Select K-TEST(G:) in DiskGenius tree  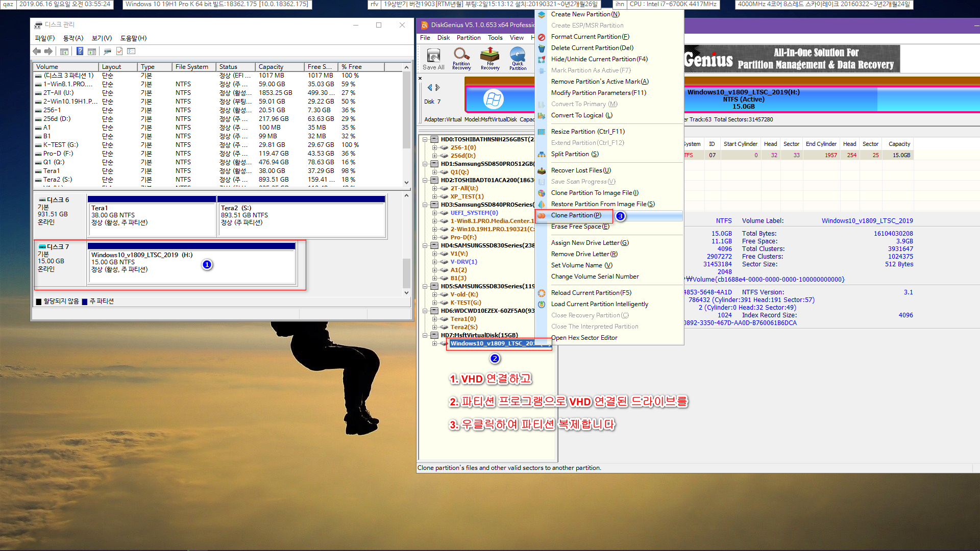465,303
